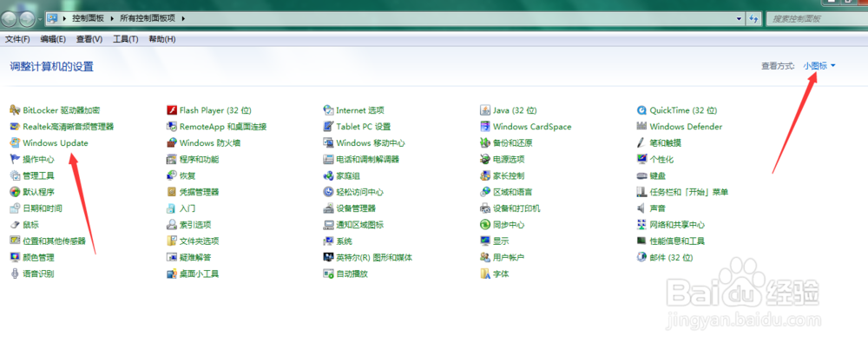Click the Windows Defender icon
Viewport: 868px width, 350px height.
point(642,127)
